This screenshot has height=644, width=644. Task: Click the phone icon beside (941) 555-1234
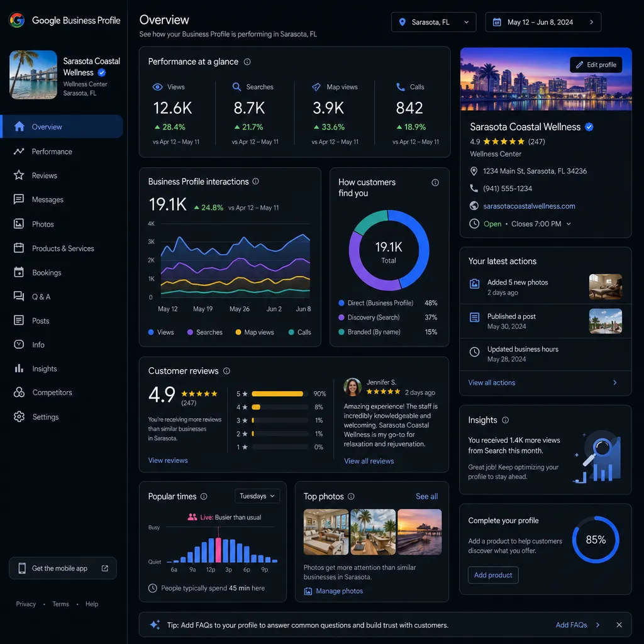pyautogui.click(x=474, y=188)
